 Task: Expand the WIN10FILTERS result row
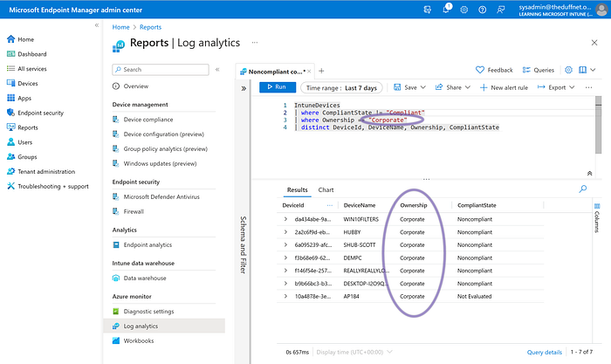(285, 219)
